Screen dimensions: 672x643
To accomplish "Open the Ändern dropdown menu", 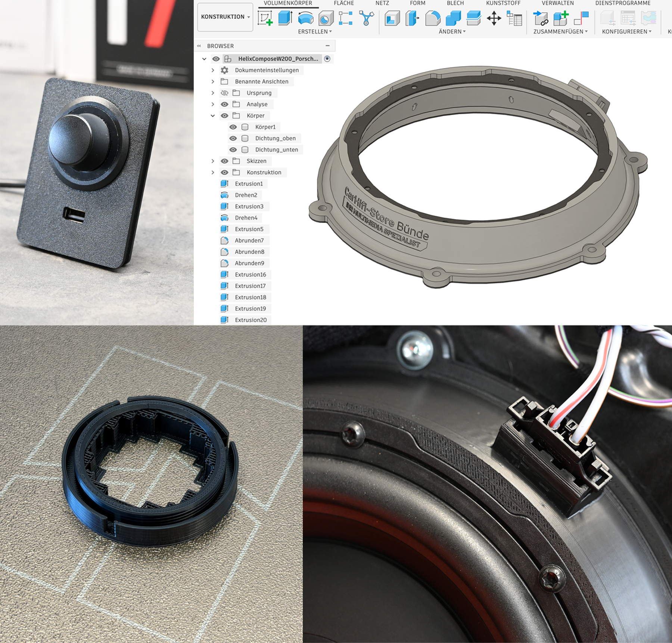I will click(x=452, y=32).
